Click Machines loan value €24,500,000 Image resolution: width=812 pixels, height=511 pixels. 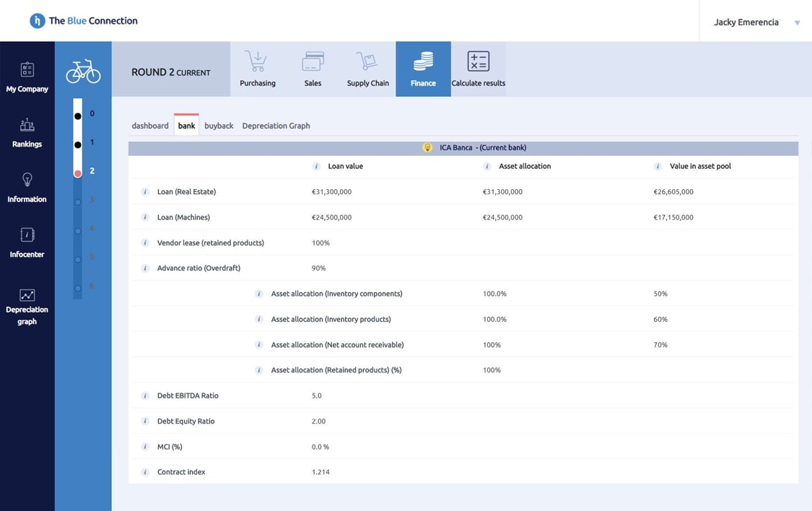tap(331, 217)
